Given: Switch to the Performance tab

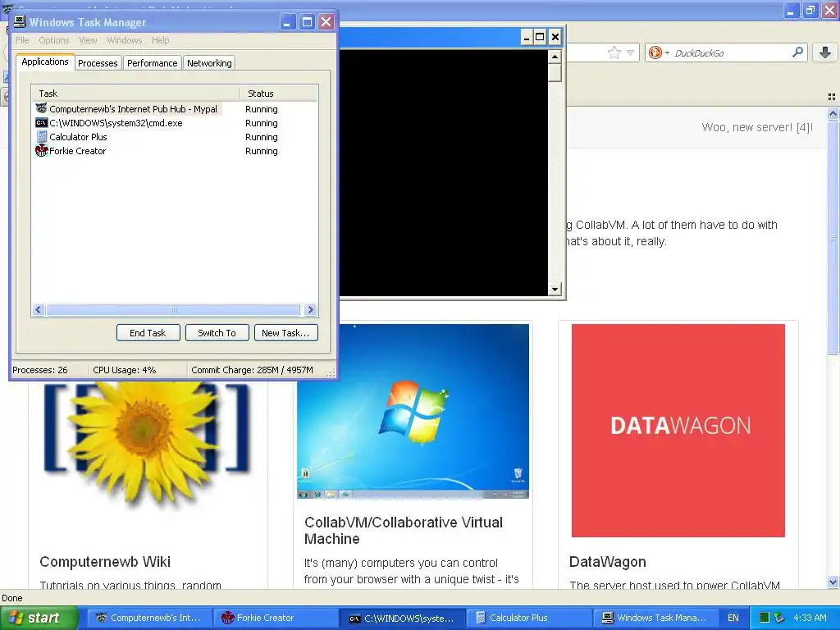Looking at the screenshot, I should [152, 62].
